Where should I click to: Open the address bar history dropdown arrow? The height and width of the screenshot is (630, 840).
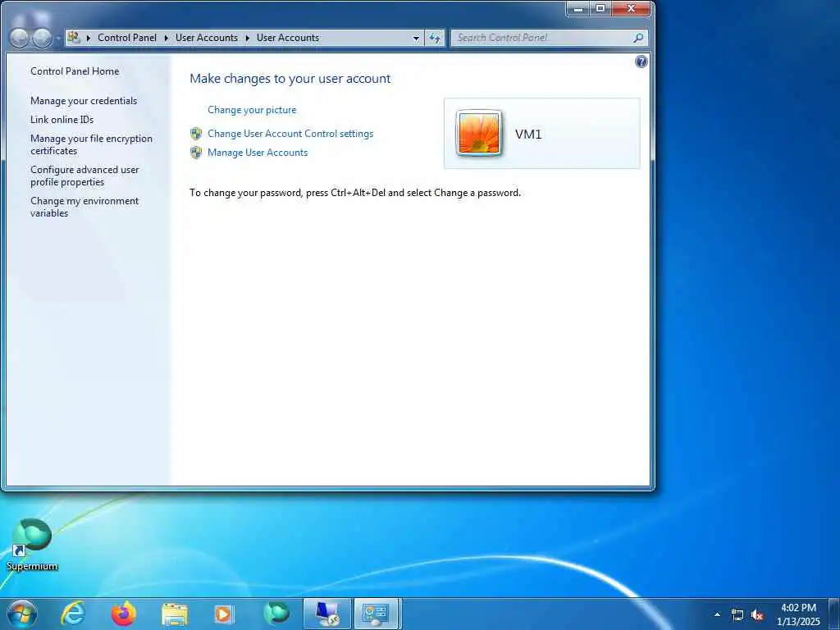(416, 38)
